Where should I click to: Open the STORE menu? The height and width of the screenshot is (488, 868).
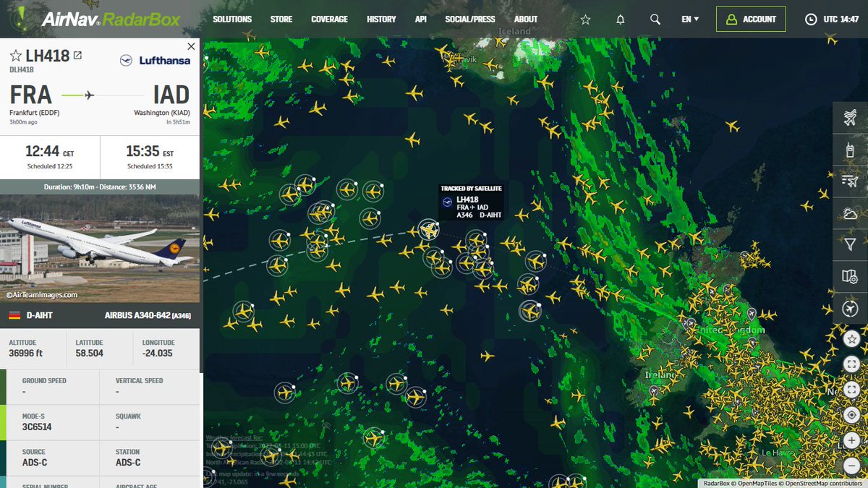pos(281,20)
